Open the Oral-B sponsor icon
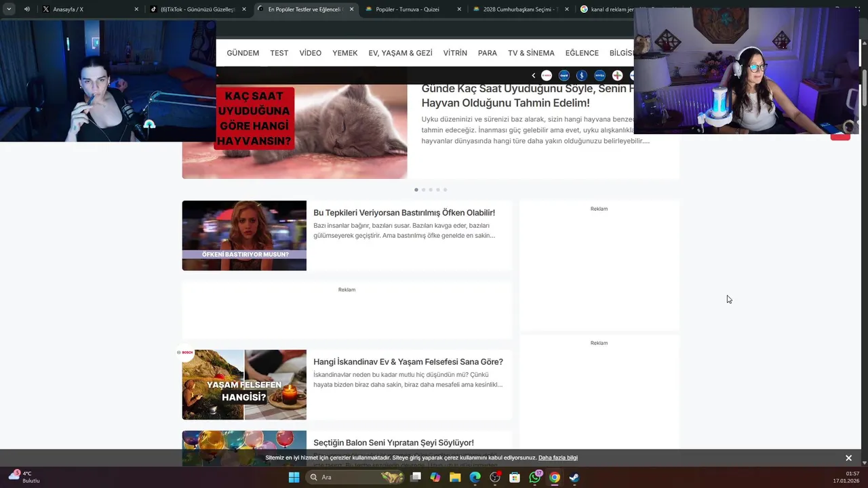The image size is (868, 488). pos(564,75)
